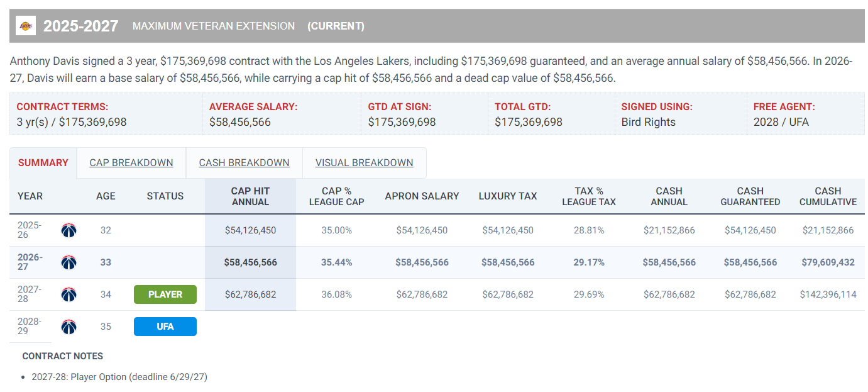This screenshot has width=868, height=392.
Task: Open the Cap Breakdown tab
Action: coord(131,163)
